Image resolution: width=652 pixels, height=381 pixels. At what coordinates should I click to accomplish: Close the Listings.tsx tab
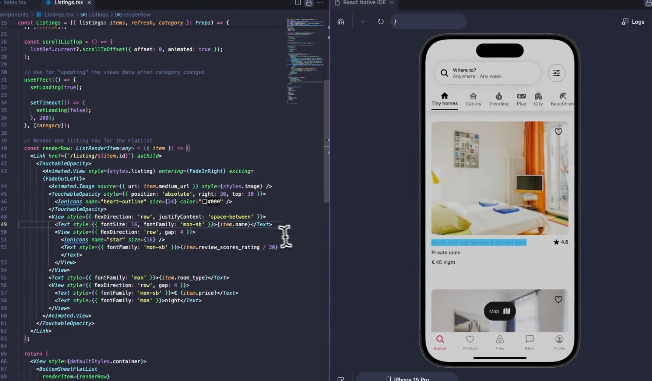pos(89,2)
